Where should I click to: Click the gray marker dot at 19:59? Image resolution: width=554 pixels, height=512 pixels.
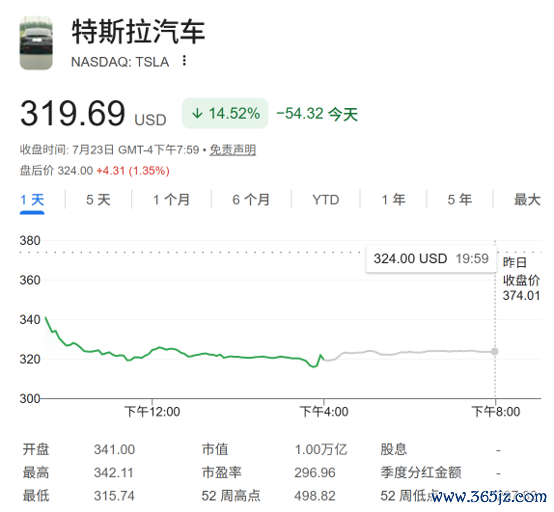pos(495,351)
